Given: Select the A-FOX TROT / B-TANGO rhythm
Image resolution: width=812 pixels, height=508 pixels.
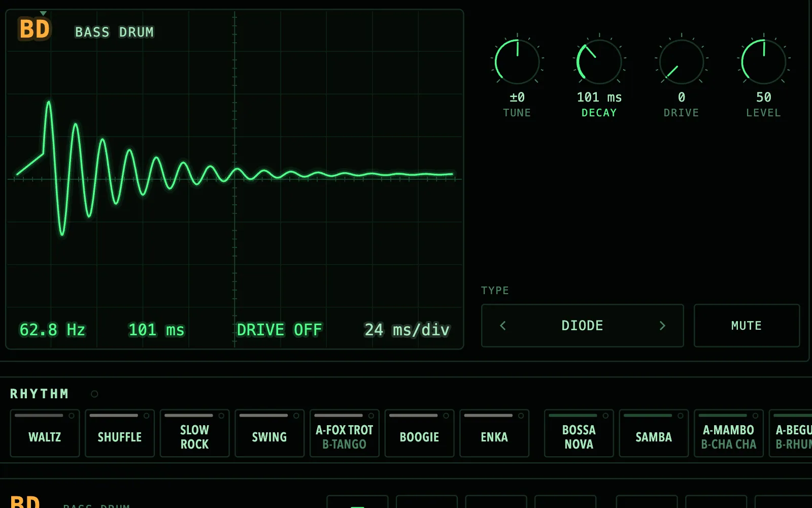Looking at the screenshot, I should (x=345, y=433).
